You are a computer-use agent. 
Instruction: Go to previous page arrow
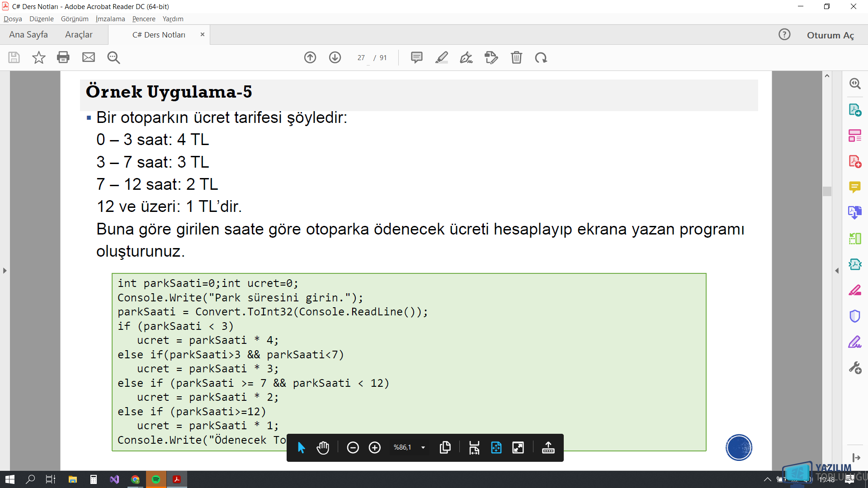(310, 57)
